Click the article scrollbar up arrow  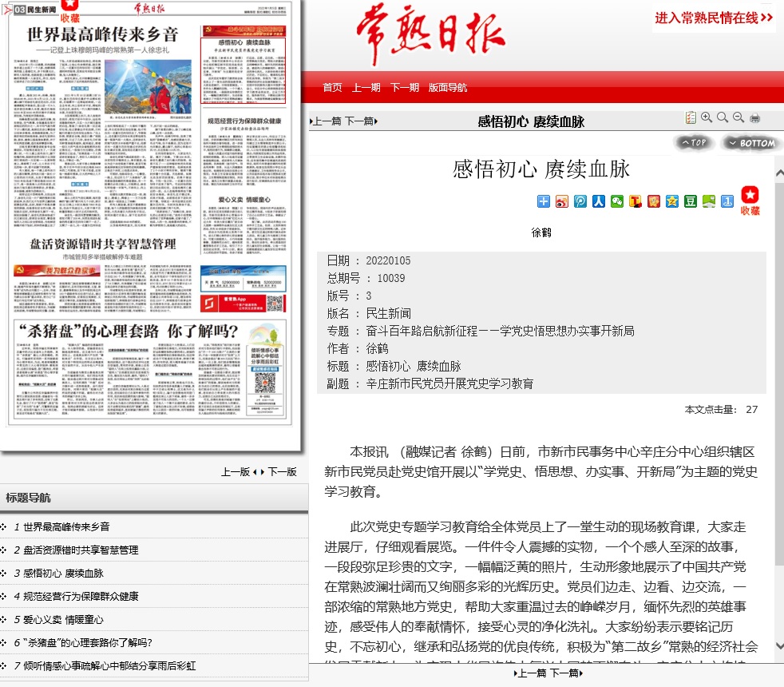pos(779,173)
